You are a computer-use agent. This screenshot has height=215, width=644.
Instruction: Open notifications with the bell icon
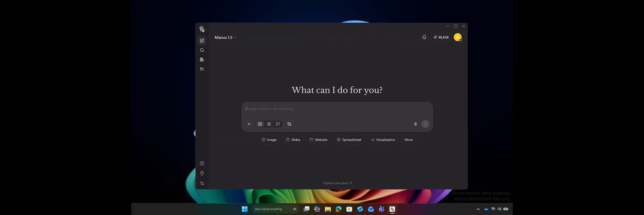tap(424, 37)
